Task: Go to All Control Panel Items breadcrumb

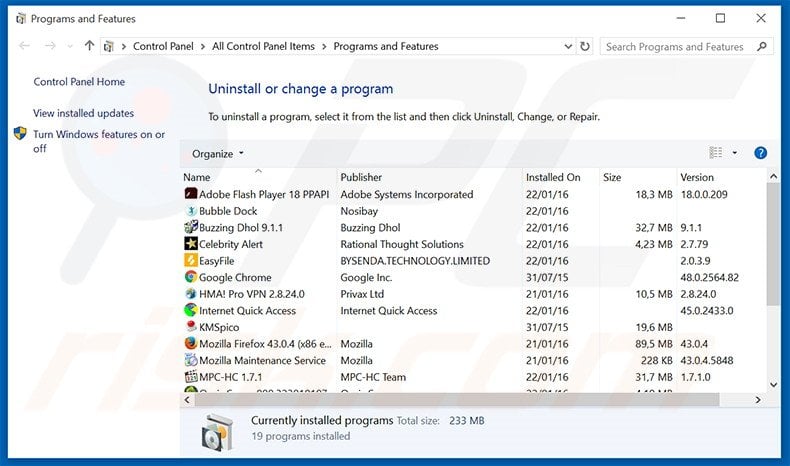Action: click(x=263, y=46)
